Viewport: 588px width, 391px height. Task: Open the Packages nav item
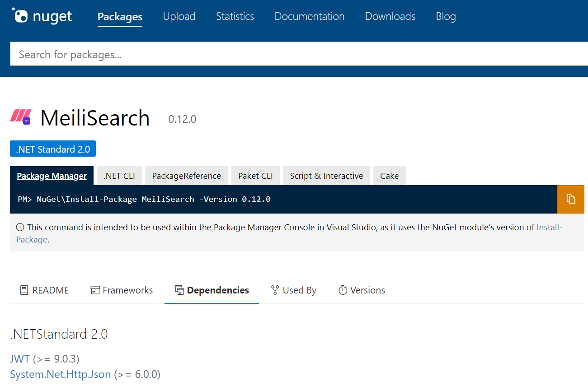click(x=120, y=17)
